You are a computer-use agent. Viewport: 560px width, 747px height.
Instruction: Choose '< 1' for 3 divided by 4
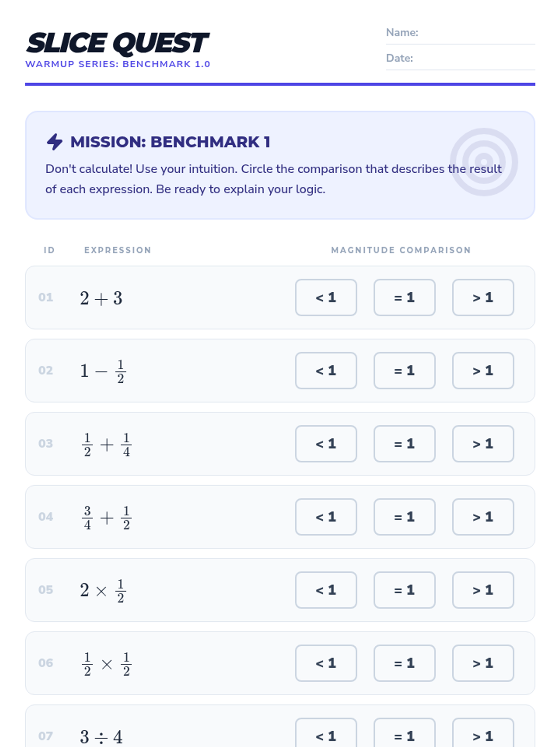326,735
